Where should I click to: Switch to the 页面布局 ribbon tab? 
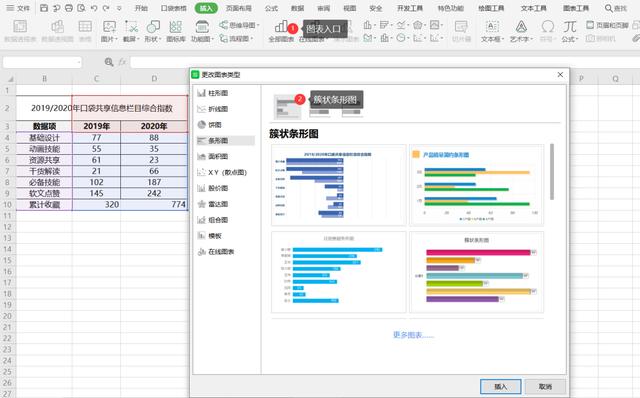pyautogui.click(x=239, y=8)
